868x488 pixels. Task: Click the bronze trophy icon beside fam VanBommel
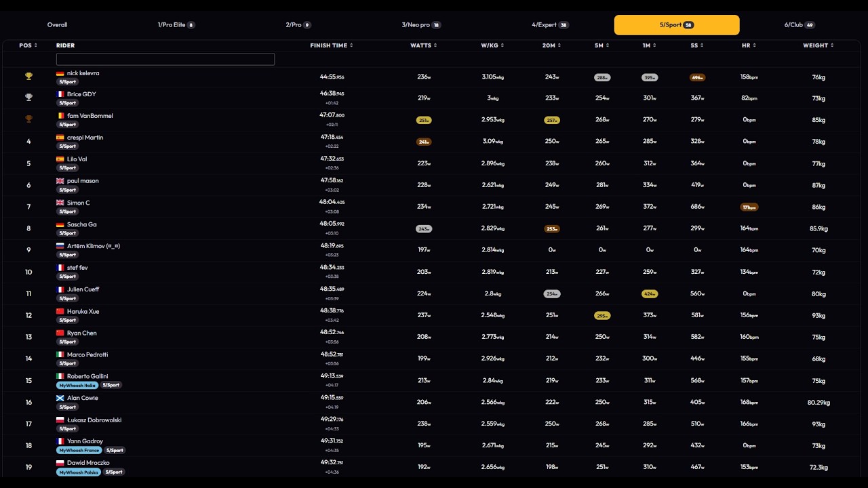tap(28, 119)
